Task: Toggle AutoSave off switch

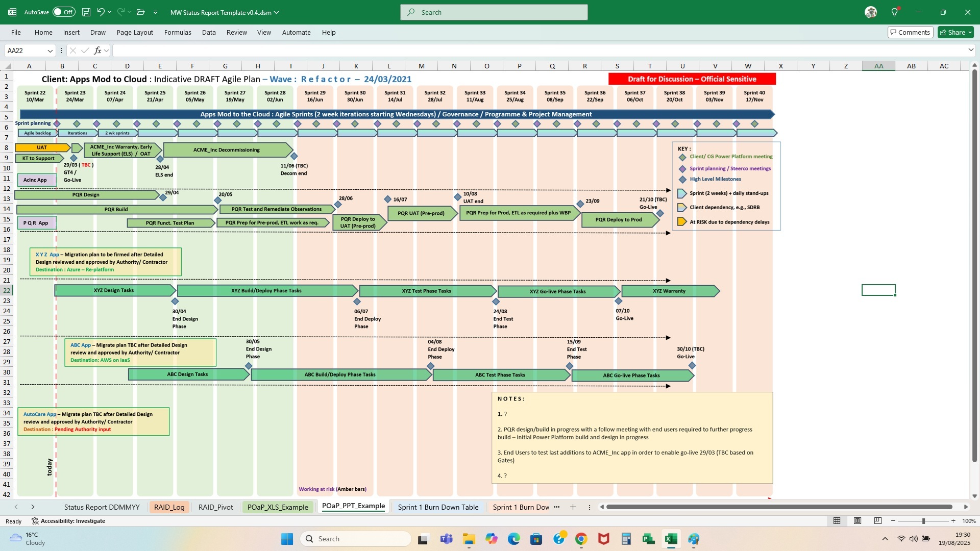Action: (x=64, y=11)
